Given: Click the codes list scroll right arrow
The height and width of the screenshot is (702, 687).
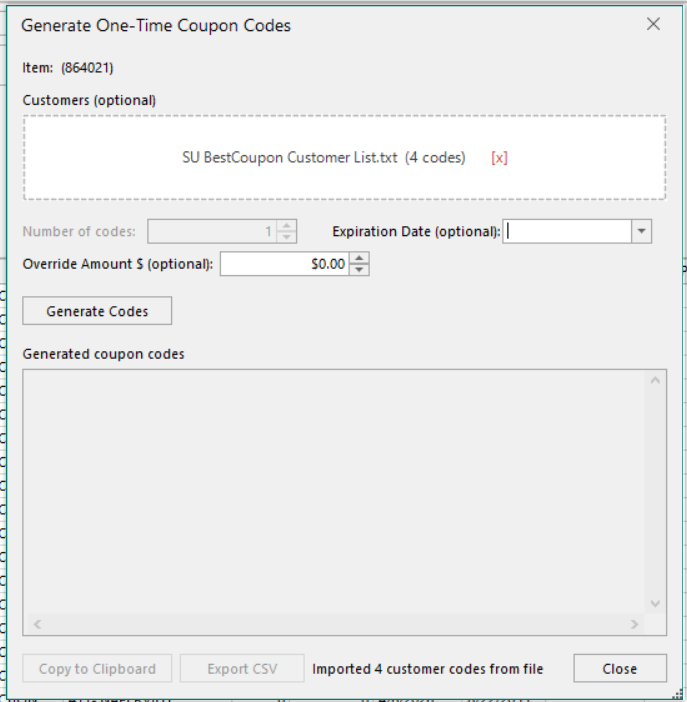Looking at the screenshot, I should pyautogui.click(x=635, y=624).
